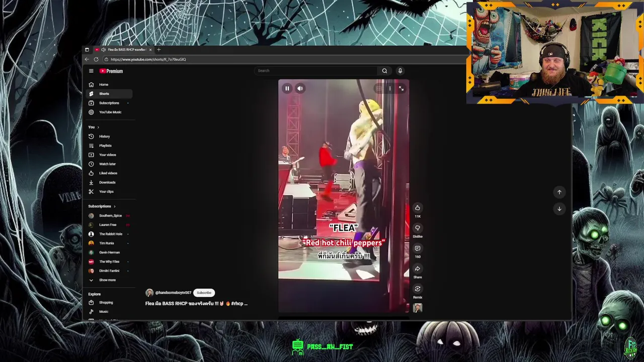Image resolution: width=644 pixels, height=362 pixels.
Task: Dislike this Short
Action: (x=418, y=228)
